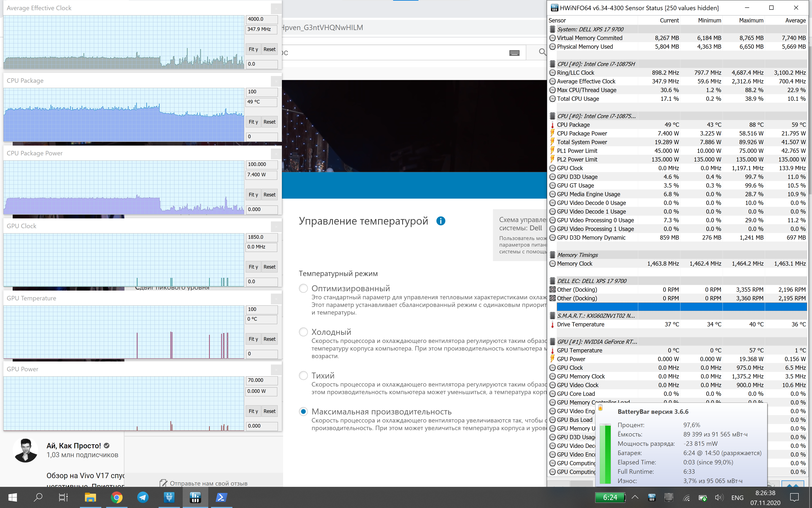Open the Windows Start menu
The height and width of the screenshot is (508, 812).
click(12, 497)
